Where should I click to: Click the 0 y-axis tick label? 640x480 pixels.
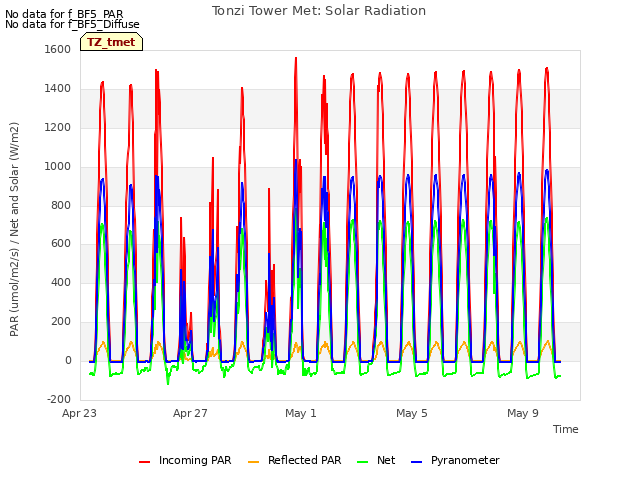pyautogui.click(x=68, y=360)
